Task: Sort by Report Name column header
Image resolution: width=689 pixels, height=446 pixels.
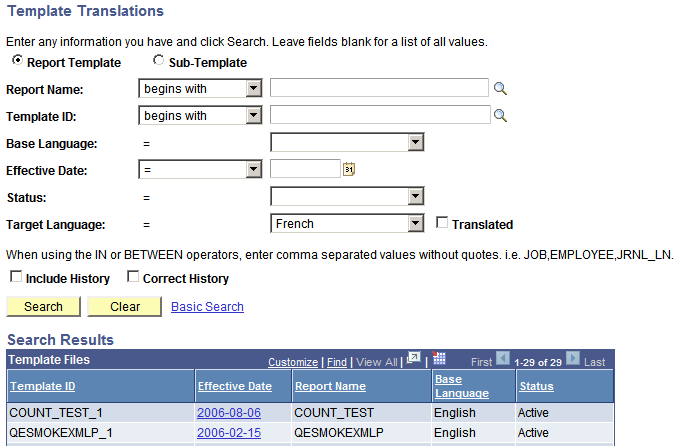Action: [330, 386]
